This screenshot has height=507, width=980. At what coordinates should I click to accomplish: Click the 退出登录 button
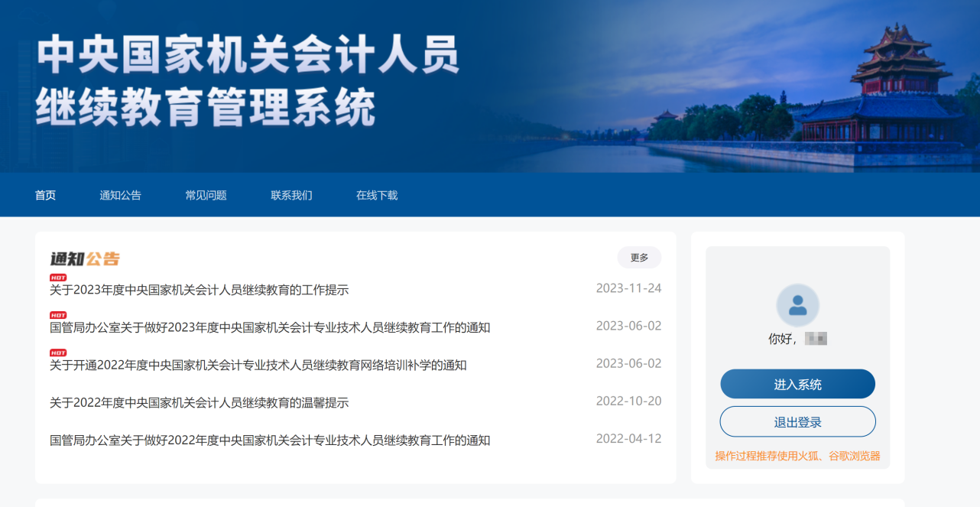[797, 421]
